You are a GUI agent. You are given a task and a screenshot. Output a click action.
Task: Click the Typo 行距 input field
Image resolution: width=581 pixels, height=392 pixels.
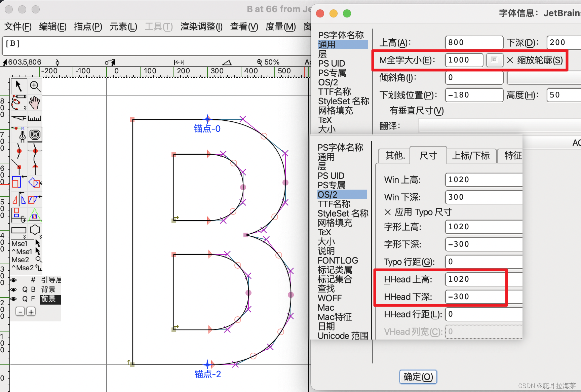pyautogui.click(x=483, y=262)
